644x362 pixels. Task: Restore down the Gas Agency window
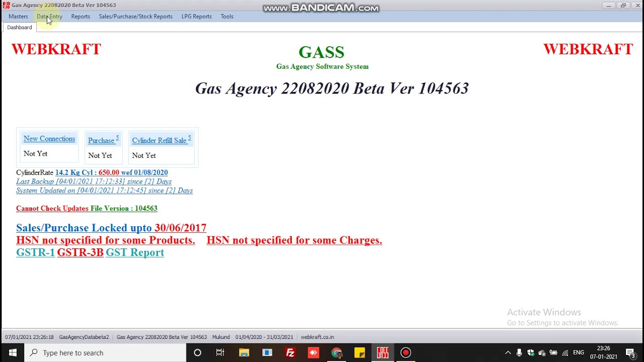pos(623,5)
